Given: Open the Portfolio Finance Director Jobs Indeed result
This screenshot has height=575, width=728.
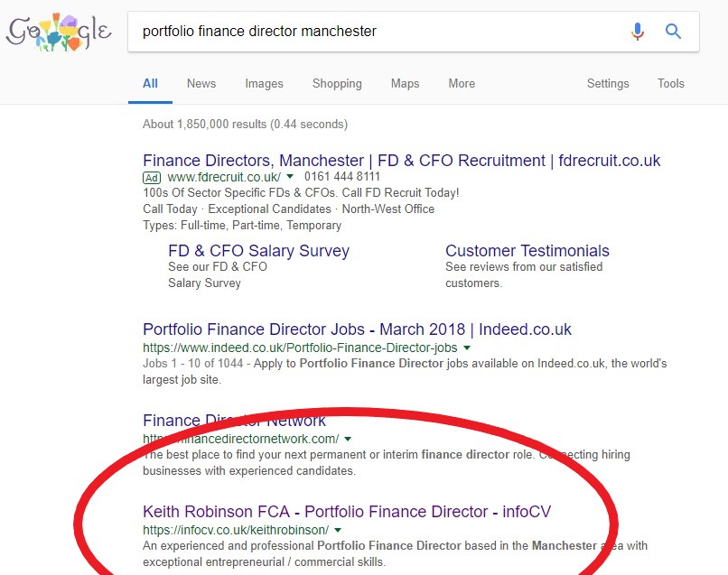Looking at the screenshot, I should [x=357, y=329].
